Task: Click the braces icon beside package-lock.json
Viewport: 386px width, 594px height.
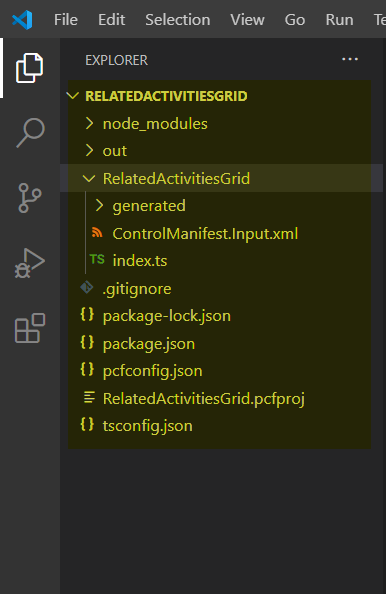Action: coord(87,315)
